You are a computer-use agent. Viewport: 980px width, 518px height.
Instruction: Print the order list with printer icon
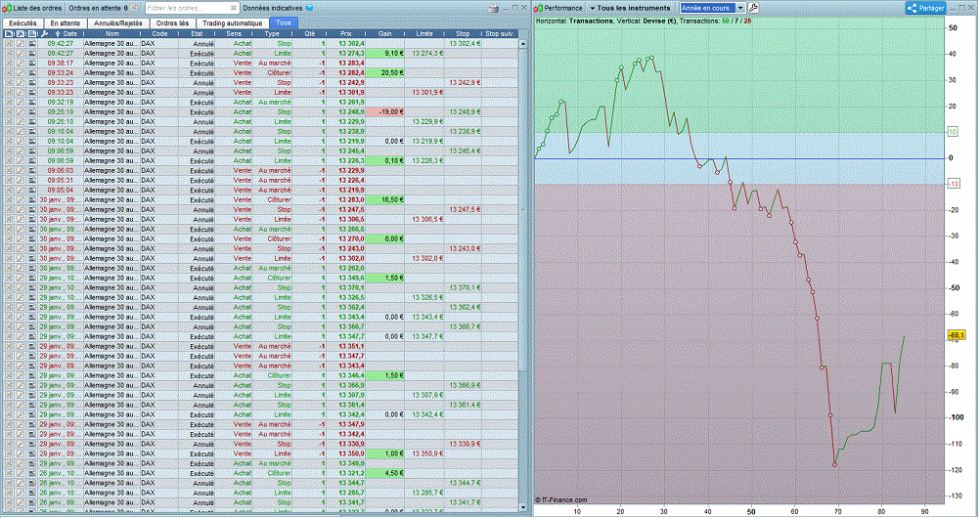click(493, 8)
